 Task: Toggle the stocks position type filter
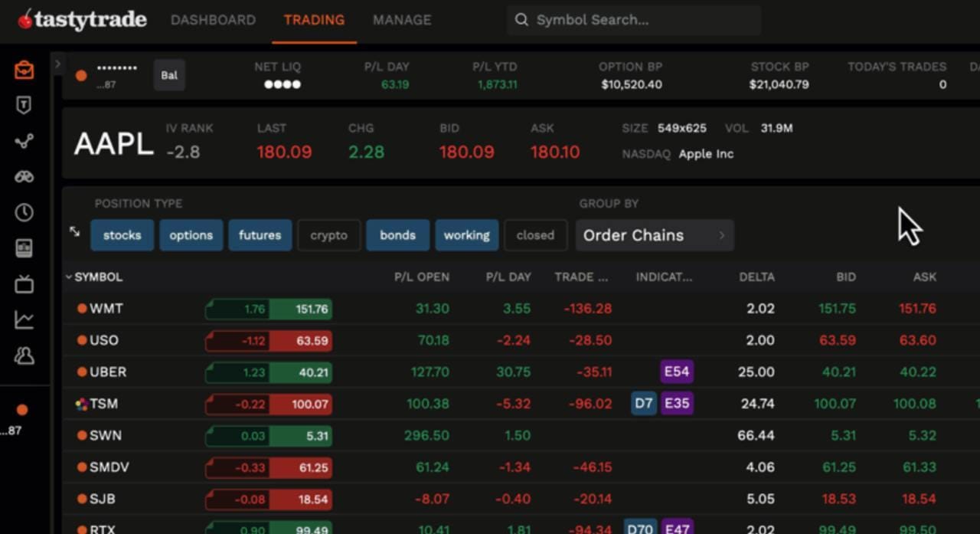122,235
